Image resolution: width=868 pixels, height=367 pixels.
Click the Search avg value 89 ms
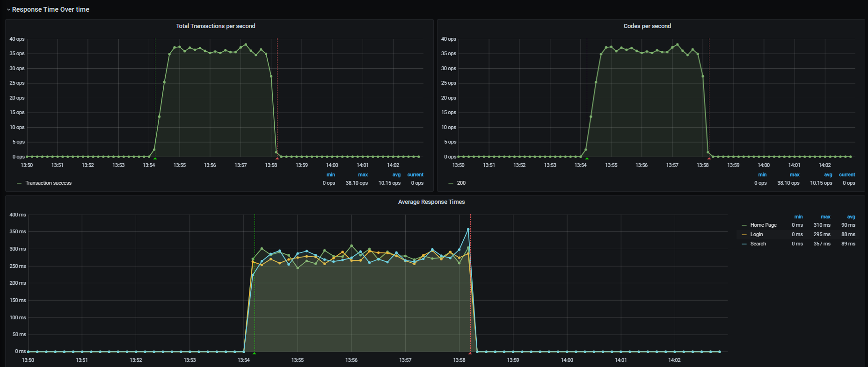(x=848, y=244)
